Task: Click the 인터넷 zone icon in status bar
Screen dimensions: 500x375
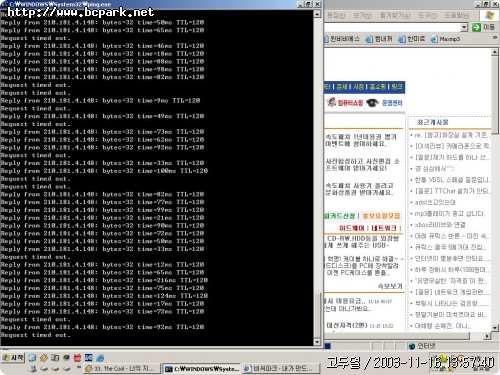Action: click(x=412, y=346)
